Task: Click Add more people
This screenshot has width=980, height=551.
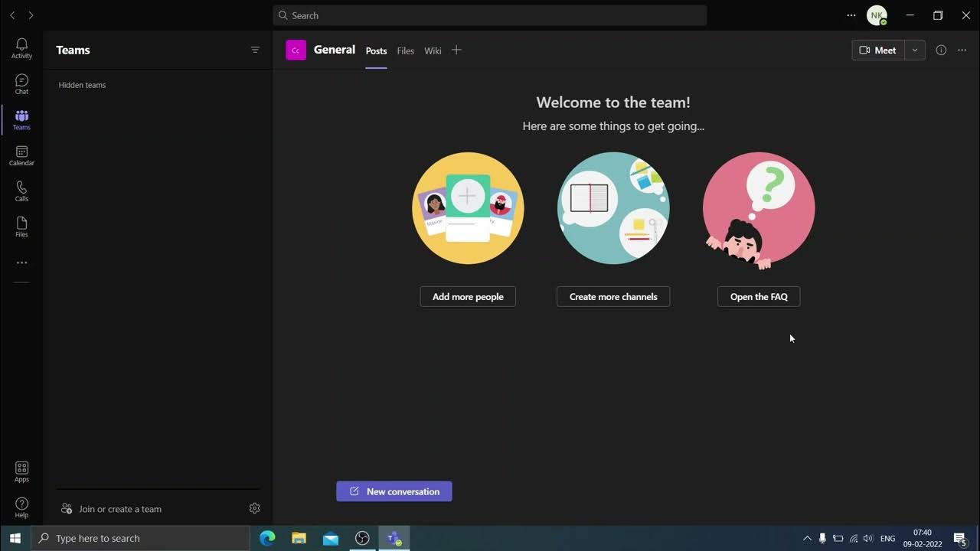Action: tap(468, 296)
